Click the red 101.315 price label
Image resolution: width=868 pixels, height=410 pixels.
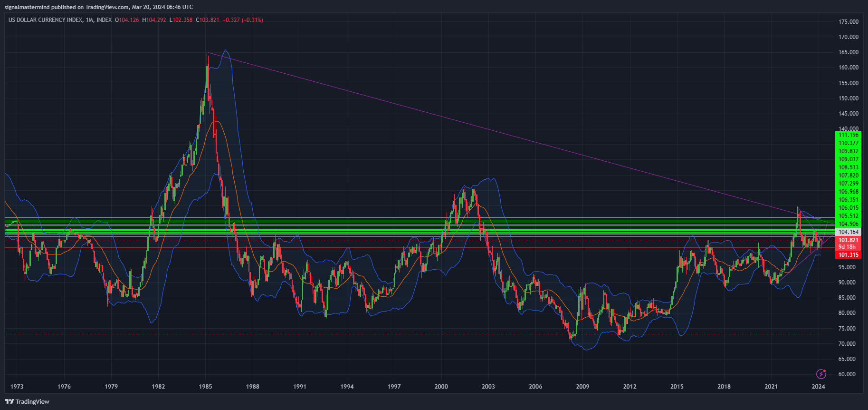848,255
